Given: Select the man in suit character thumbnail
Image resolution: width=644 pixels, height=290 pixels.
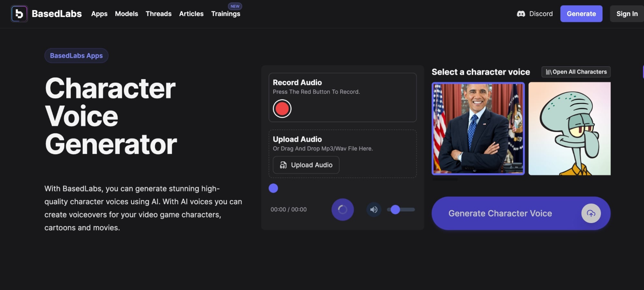Looking at the screenshot, I should [478, 129].
